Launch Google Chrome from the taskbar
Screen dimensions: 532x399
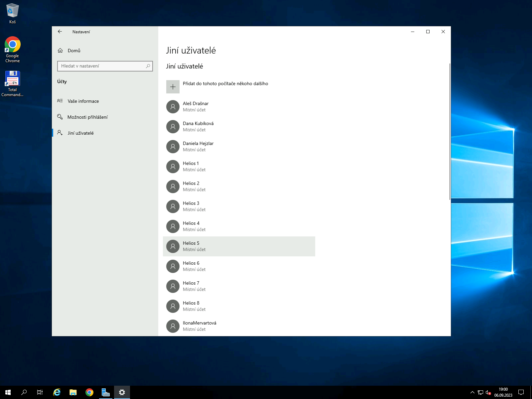coord(89,392)
